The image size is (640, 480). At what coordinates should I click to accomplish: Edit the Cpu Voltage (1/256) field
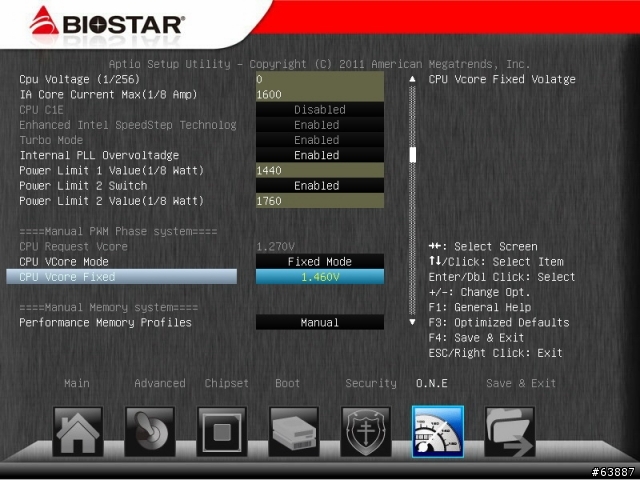coord(320,79)
